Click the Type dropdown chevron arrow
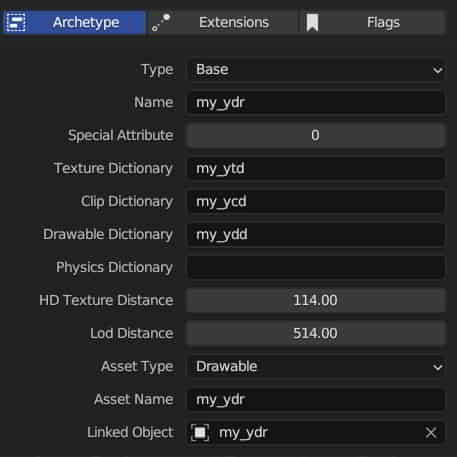The image size is (457, 457). click(437, 70)
